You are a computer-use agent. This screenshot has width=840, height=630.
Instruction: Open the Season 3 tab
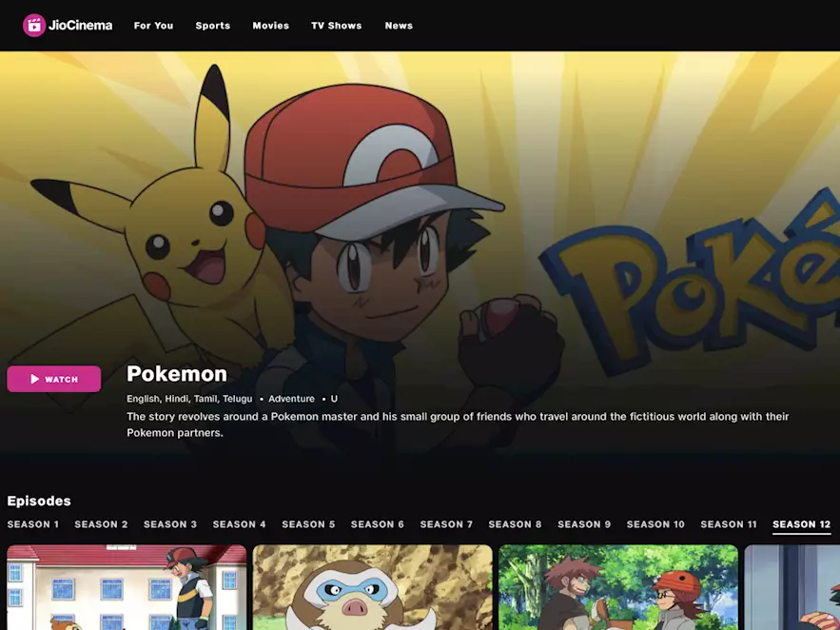(x=170, y=523)
